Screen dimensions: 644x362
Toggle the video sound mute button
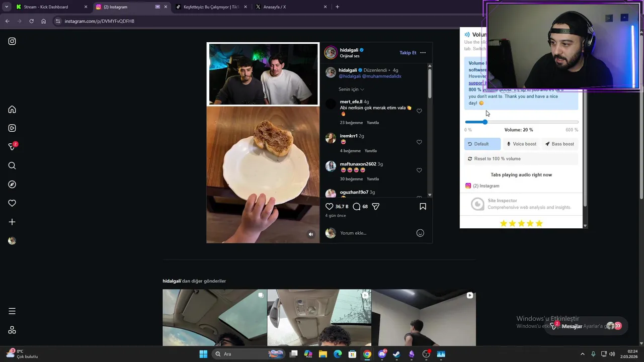311,234
